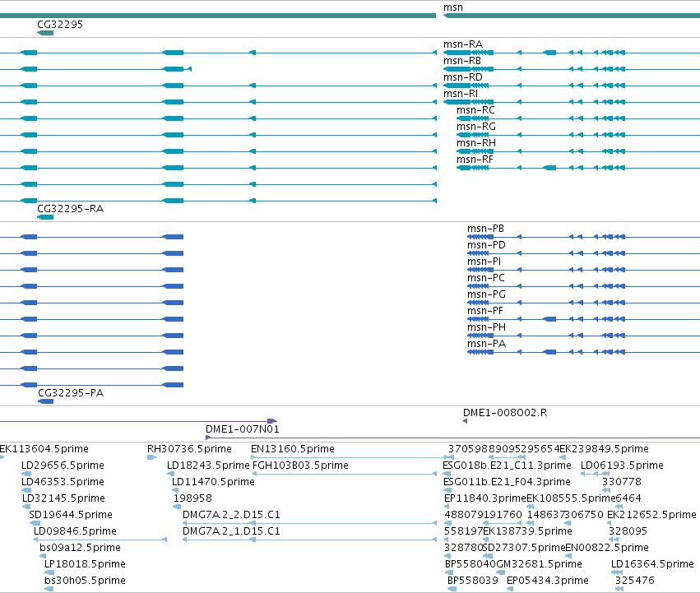Viewport: 700px width, 593px height.
Task: Select protein label msn-PC
Action: [486, 278]
